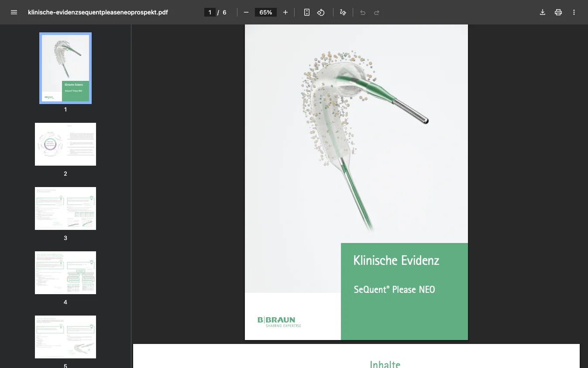Select page 1 thumbnail

coord(65,68)
